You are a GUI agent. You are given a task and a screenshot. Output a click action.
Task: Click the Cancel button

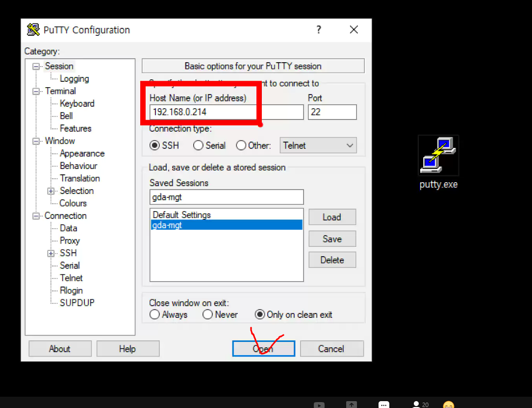coord(331,349)
